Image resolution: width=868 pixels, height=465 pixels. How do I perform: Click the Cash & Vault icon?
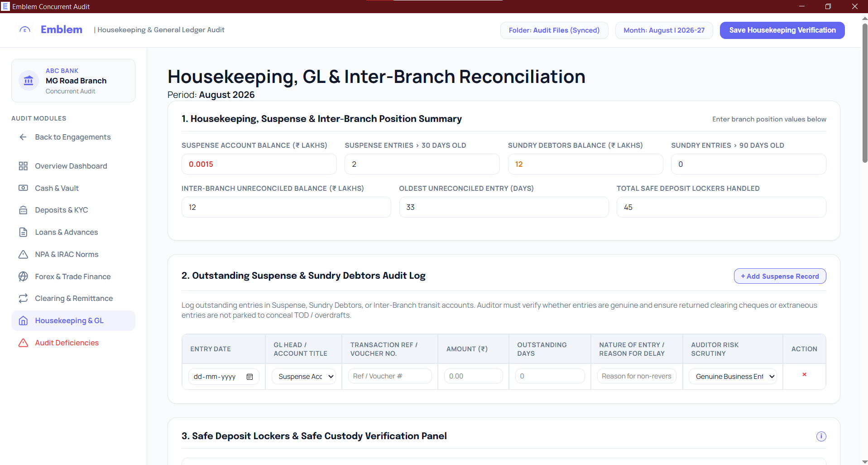(23, 188)
